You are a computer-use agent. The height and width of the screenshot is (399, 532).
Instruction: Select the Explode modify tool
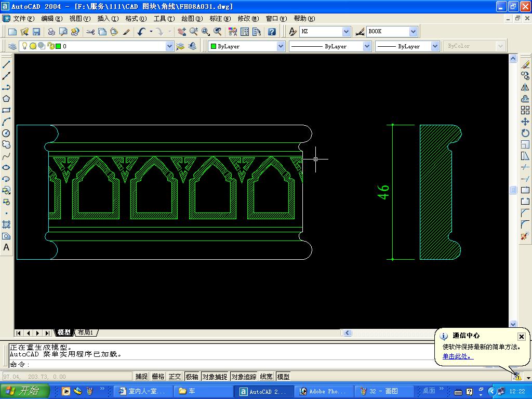point(525,236)
